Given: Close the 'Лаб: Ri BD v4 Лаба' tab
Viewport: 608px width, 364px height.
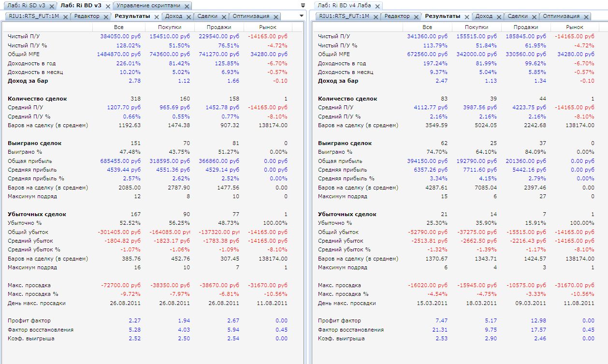Looking at the screenshot, I should click(x=377, y=6).
